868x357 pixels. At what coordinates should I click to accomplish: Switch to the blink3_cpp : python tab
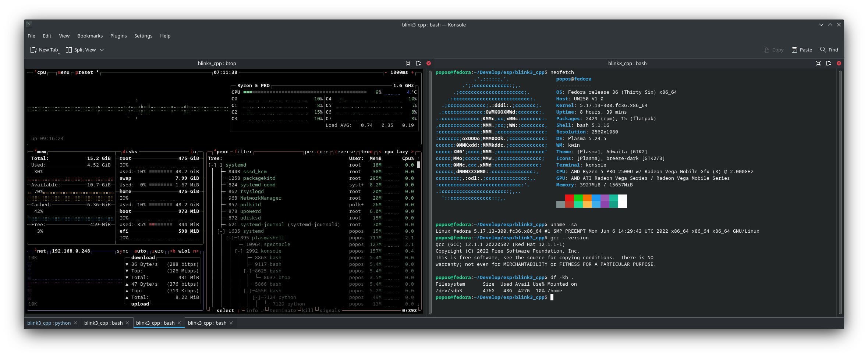point(49,323)
